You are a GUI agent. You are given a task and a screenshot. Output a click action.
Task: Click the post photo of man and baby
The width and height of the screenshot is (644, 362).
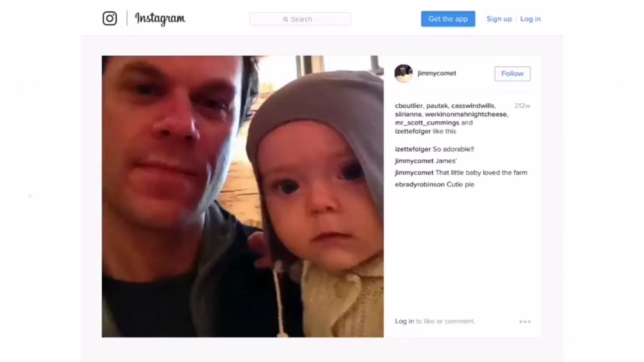(242, 197)
